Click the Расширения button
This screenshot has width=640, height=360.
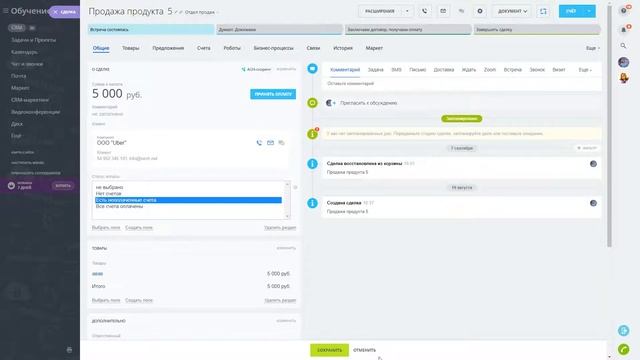[380, 11]
